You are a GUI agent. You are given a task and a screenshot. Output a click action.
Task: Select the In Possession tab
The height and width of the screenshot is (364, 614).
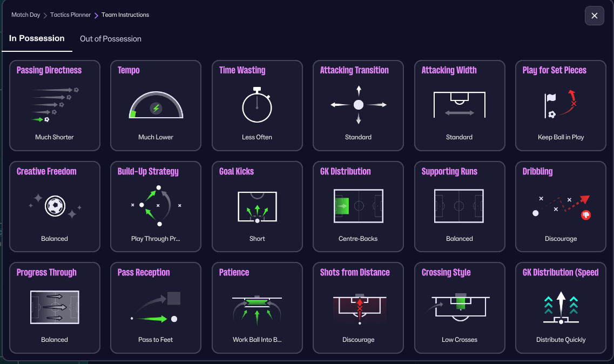click(37, 39)
